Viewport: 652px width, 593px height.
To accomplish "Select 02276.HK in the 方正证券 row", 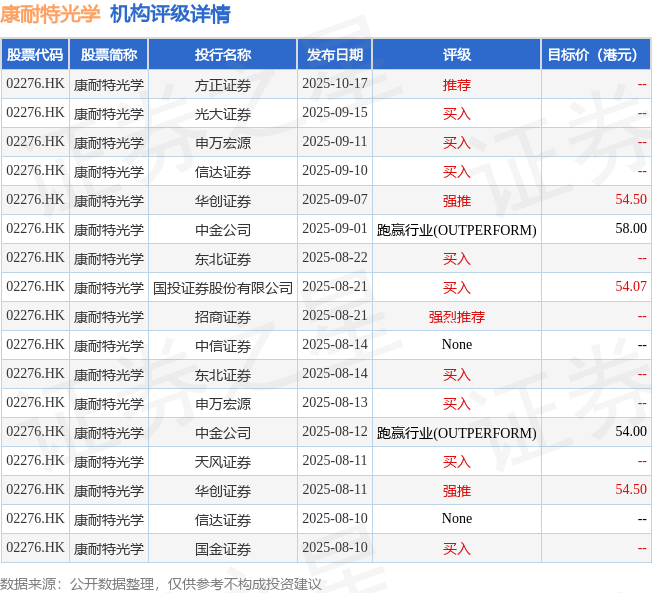I will click(x=35, y=84).
